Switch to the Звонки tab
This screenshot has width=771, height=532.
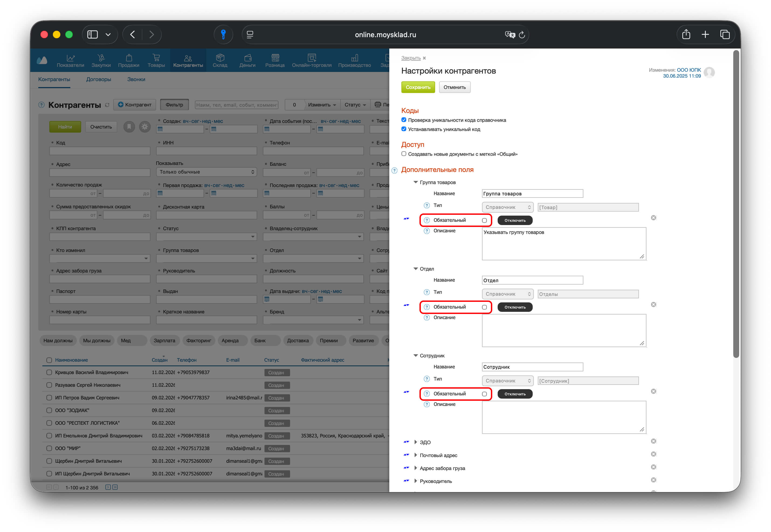tap(136, 79)
